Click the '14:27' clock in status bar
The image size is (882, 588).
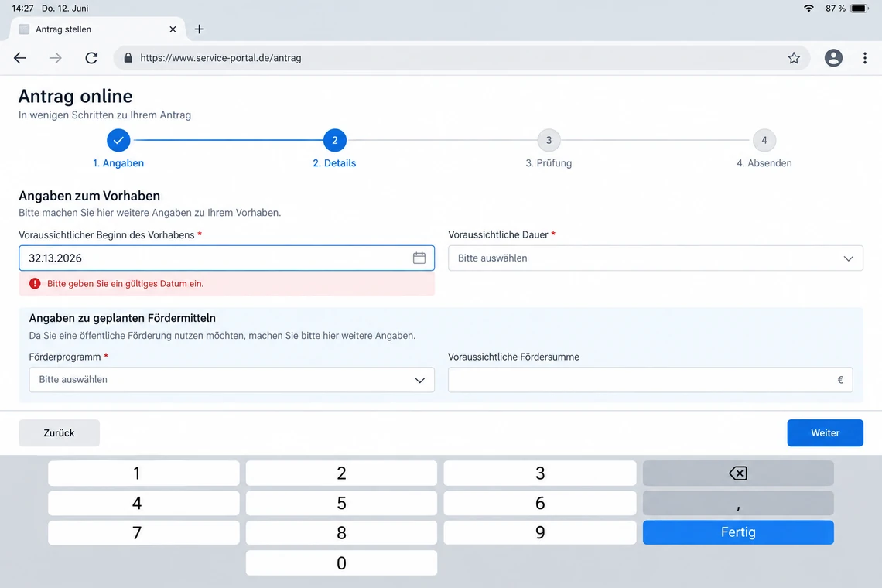click(22, 9)
